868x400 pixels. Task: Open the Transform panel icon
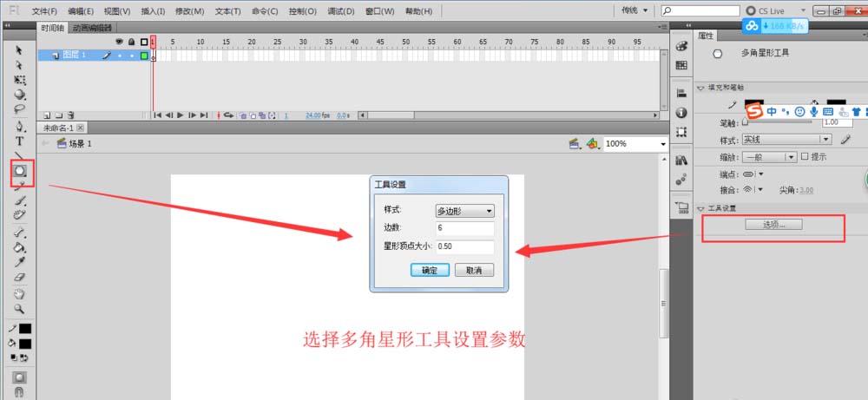[681, 132]
